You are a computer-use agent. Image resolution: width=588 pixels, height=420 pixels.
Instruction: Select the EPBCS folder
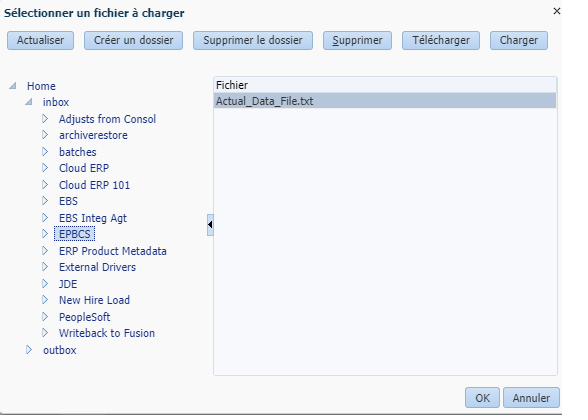(75, 234)
